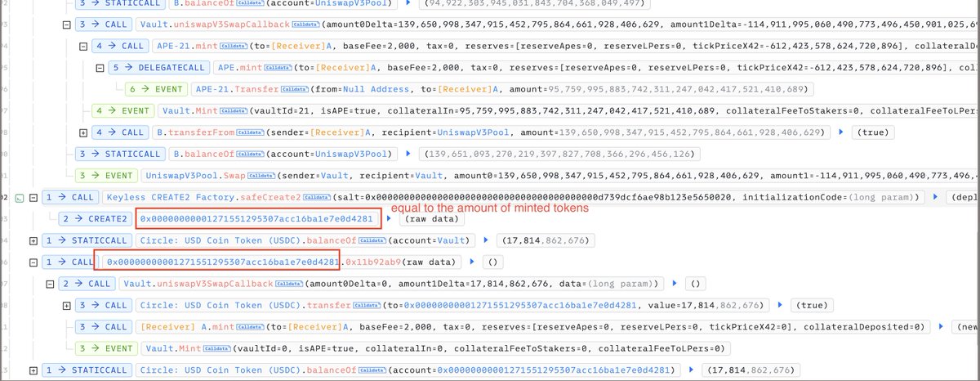Expand the 3 → CALL USDC transfer node
The image size is (980, 381).
66,305
